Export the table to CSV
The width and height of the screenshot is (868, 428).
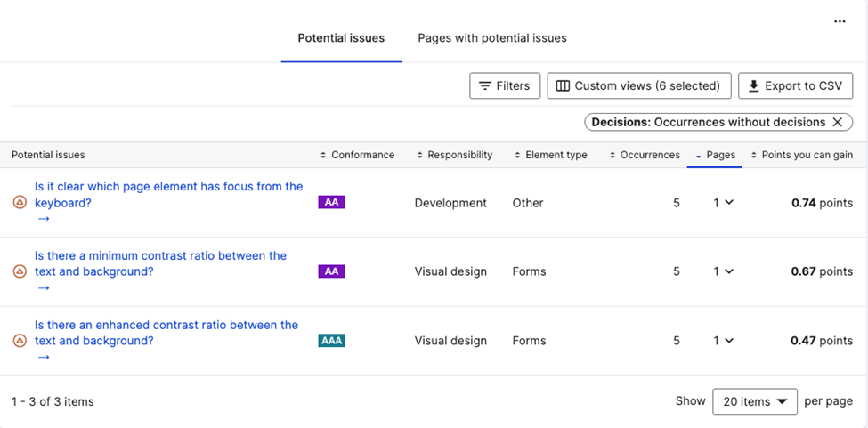pyautogui.click(x=794, y=85)
